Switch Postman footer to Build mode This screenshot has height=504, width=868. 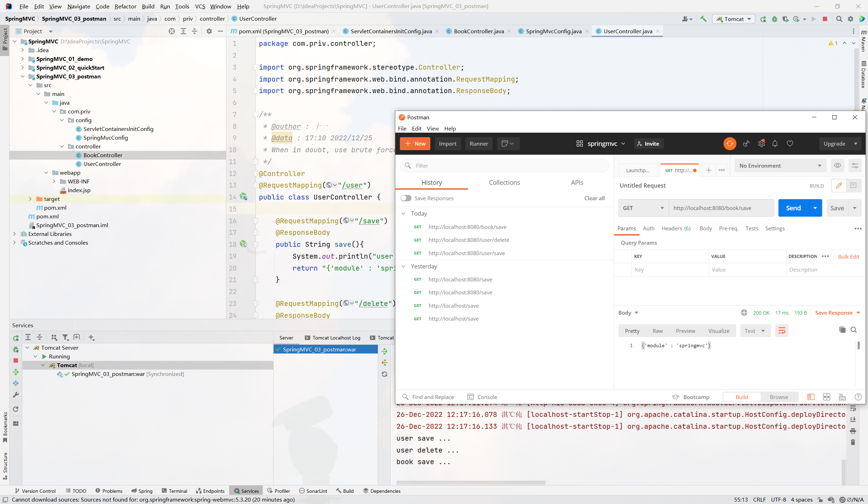[741, 397]
